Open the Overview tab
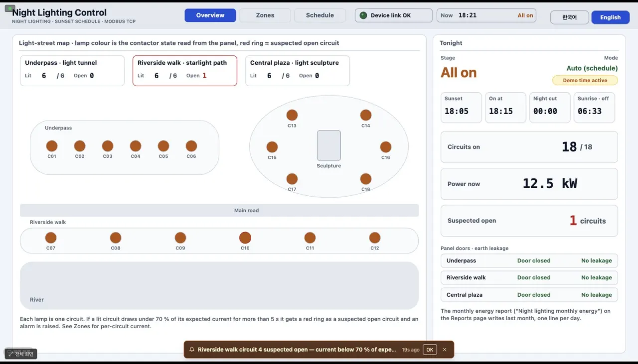This screenshot has width=638, height=364. point(210,15)
